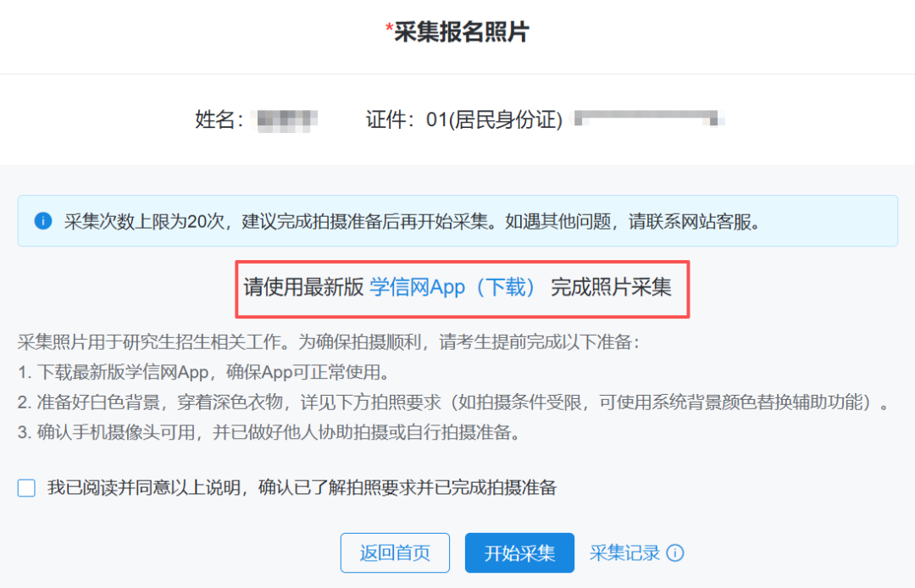Click the 姓名 label

pyautogui.click(x=219, y=119)
